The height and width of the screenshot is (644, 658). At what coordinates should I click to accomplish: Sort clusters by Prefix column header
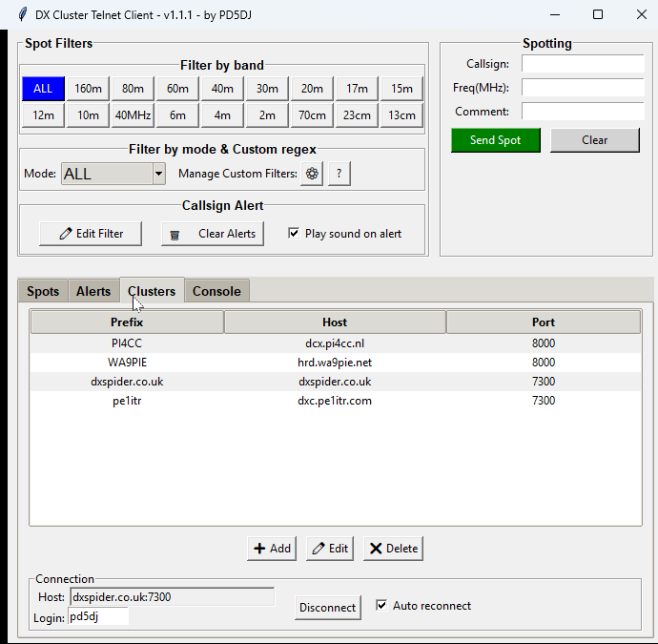pos(127,322)
